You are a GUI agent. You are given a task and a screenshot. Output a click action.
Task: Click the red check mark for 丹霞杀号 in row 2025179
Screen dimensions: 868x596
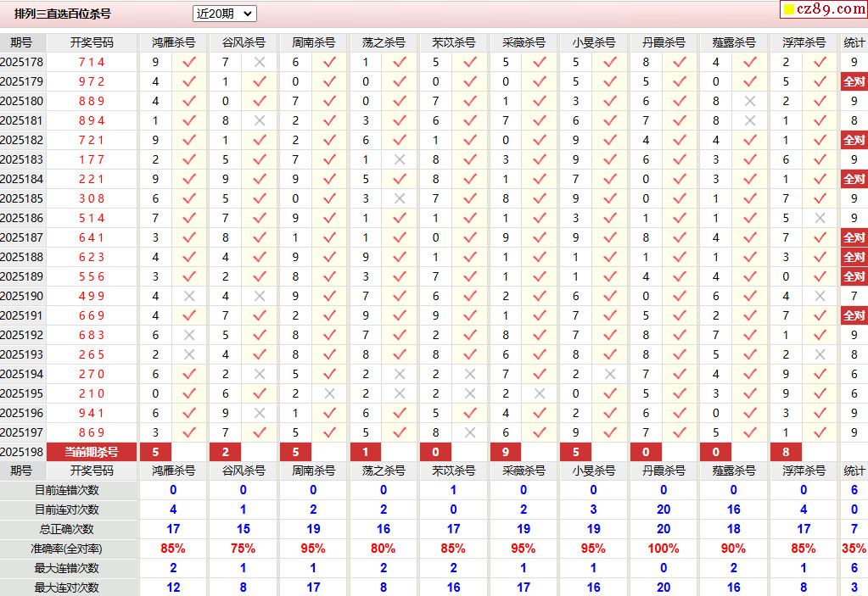pos(680,82)
